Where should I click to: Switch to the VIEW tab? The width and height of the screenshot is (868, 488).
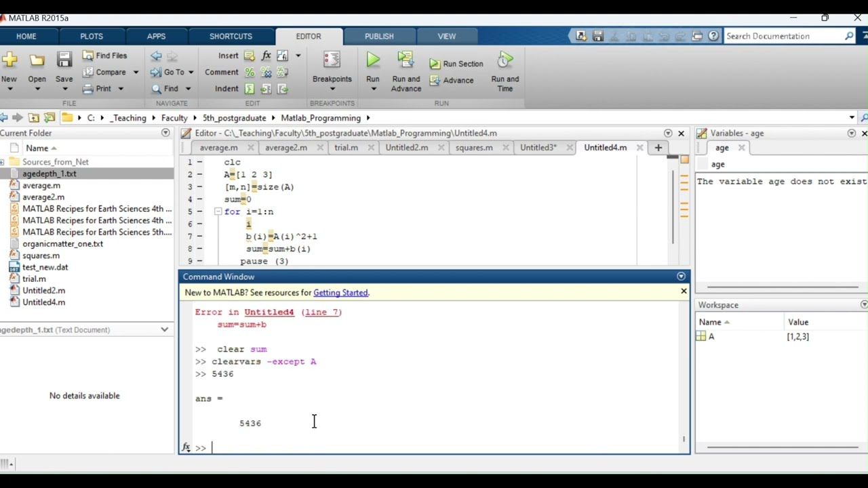click(447, 37)
